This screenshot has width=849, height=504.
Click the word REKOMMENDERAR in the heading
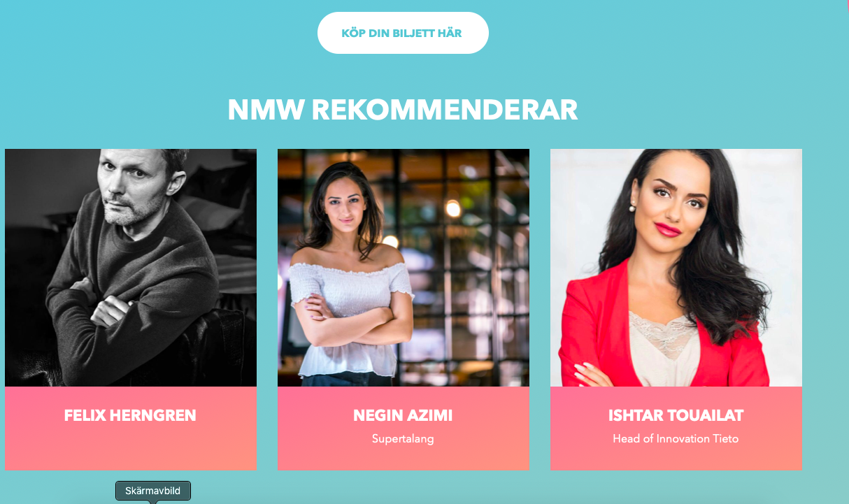pos(445,110)
